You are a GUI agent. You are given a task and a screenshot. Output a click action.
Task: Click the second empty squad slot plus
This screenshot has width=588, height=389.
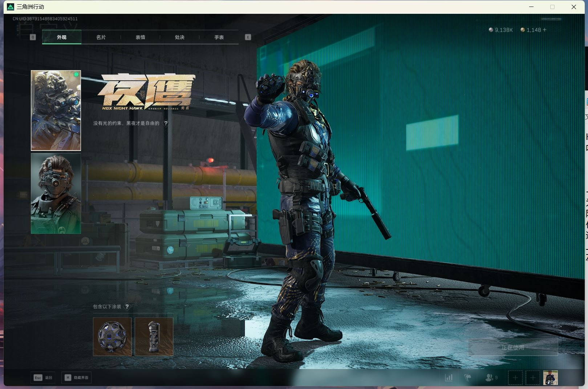pyautogui.click(x=532, y=378)
